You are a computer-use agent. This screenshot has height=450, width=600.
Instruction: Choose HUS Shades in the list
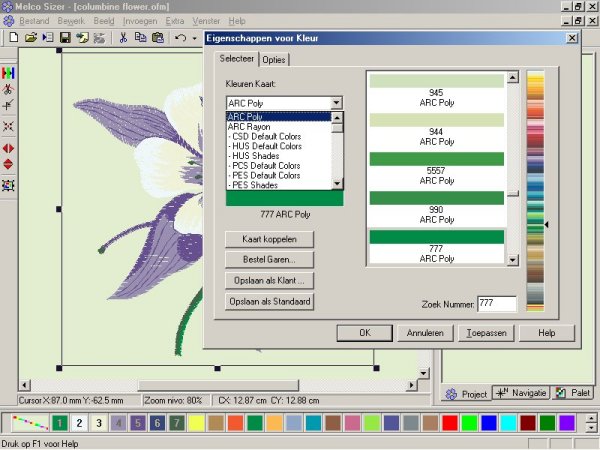279,156
